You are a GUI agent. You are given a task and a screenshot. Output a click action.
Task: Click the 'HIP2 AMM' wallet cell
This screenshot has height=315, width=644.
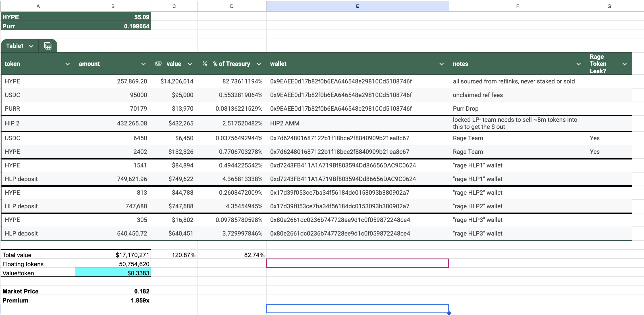(x=358, y=123)
